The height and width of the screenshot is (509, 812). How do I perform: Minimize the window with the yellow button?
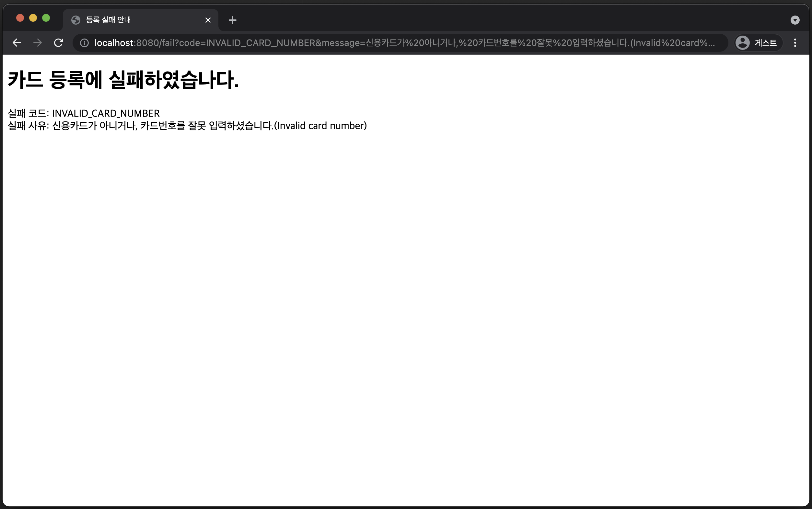click(33, 18)
